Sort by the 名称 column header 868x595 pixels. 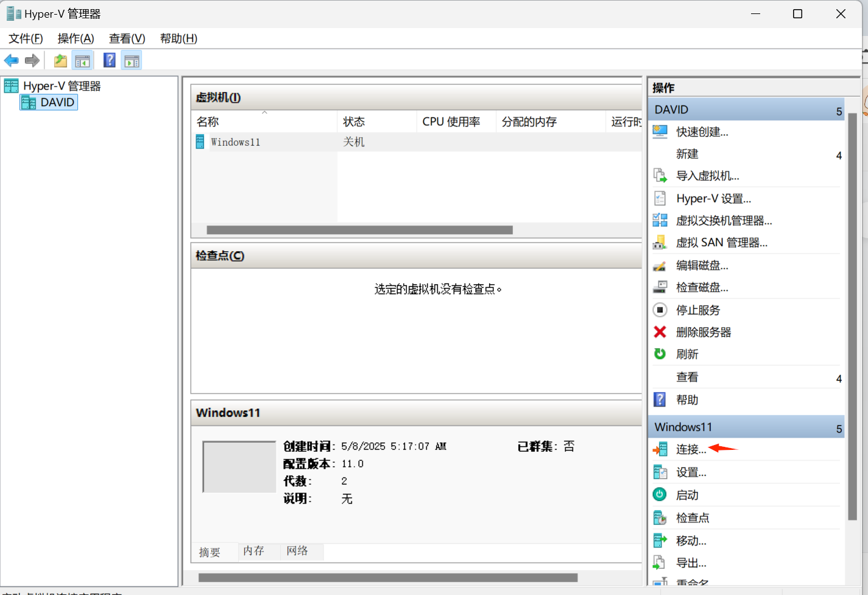point(264,121)
